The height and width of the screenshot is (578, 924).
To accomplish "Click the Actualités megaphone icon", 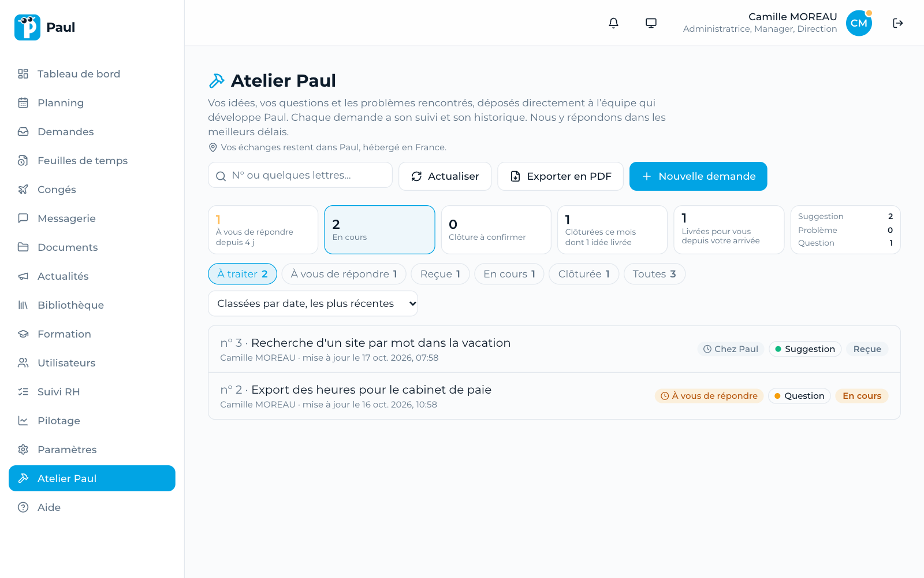I will (x=23, y=276).
